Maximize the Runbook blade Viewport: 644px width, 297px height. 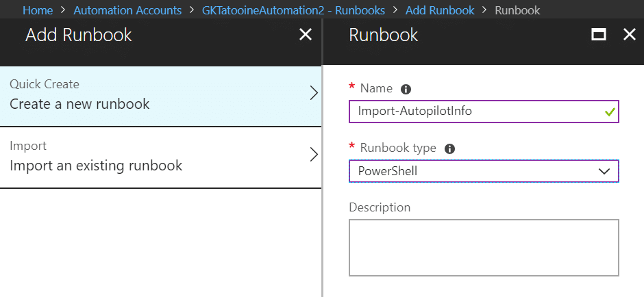[x=599, y=35]
